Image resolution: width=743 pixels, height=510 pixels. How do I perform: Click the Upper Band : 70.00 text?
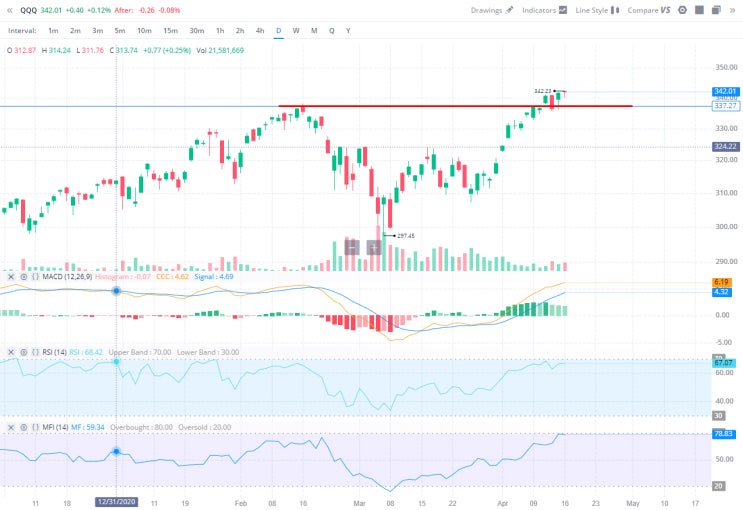(140, 352)
